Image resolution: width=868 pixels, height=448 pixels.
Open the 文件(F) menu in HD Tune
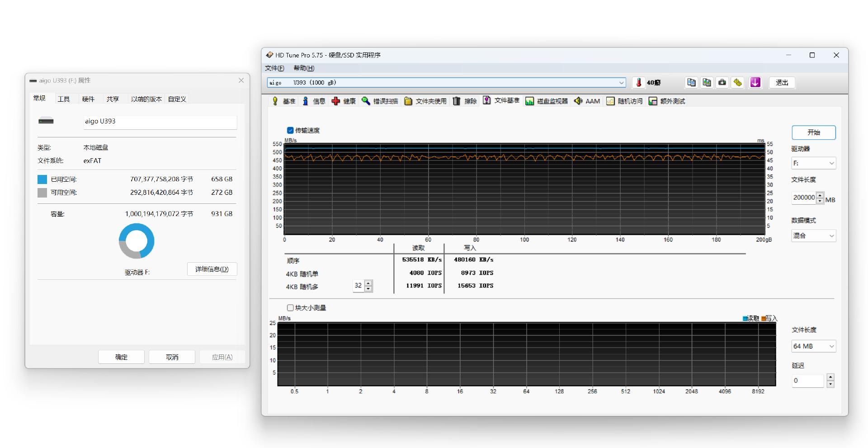pos(274,68)
